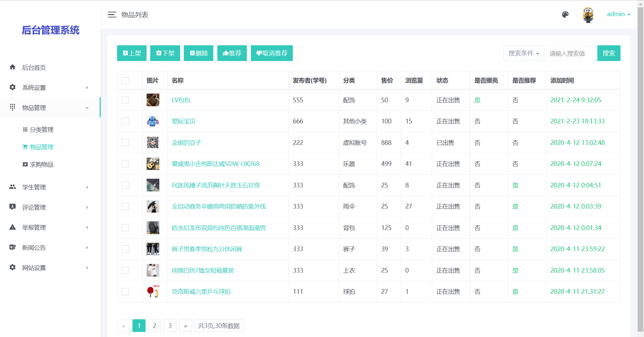644x337 pixels.
Task: Open the theme palette icon
Action: point(565,14)
